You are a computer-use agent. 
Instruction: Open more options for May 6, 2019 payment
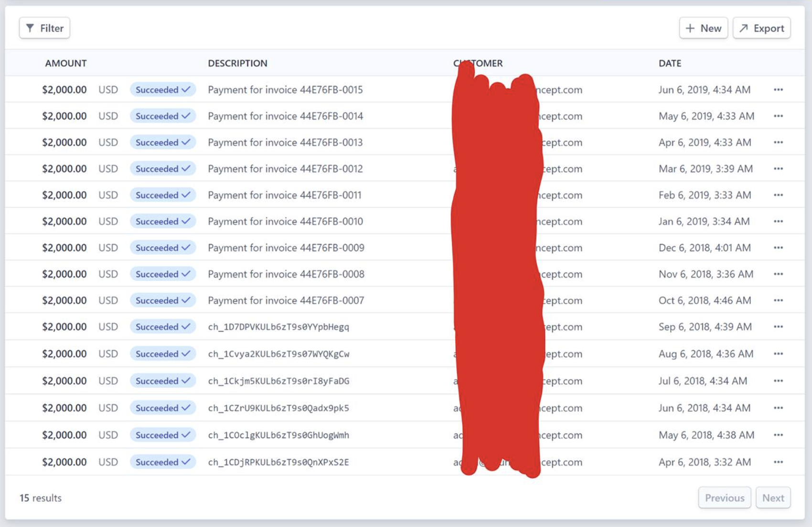coord(778,116)
